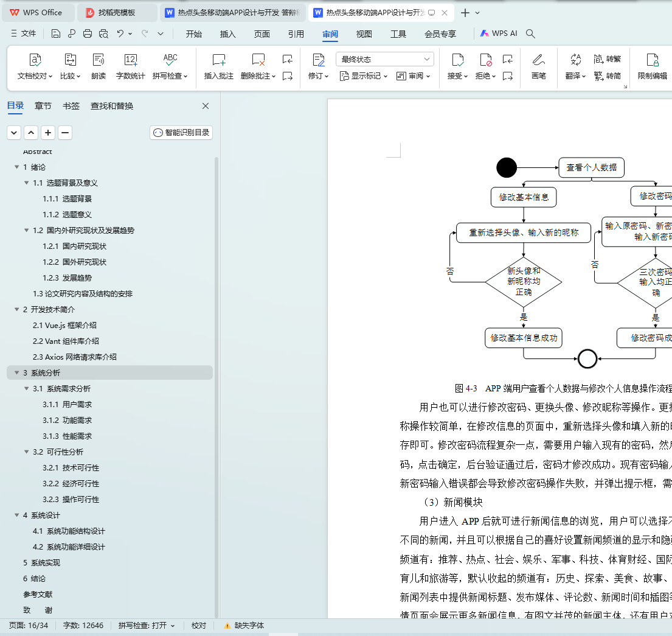This screenshot has height=636, width=672.
Task: Convert text with 转简 button
Action: point(608,76)
